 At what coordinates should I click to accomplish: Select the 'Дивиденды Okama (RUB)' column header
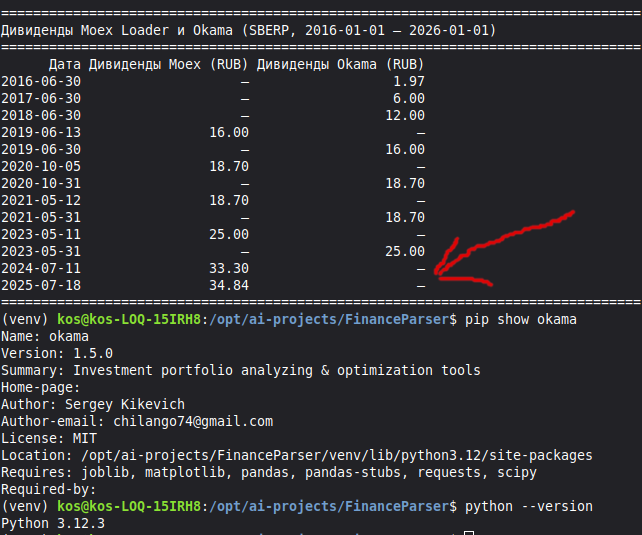tap(340, 64)
